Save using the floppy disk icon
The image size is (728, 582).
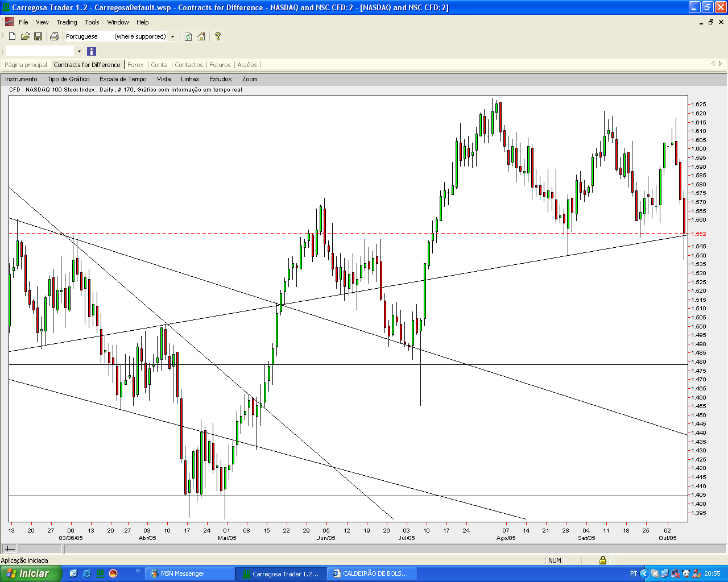pyautogui.click(x=38, y=36)
